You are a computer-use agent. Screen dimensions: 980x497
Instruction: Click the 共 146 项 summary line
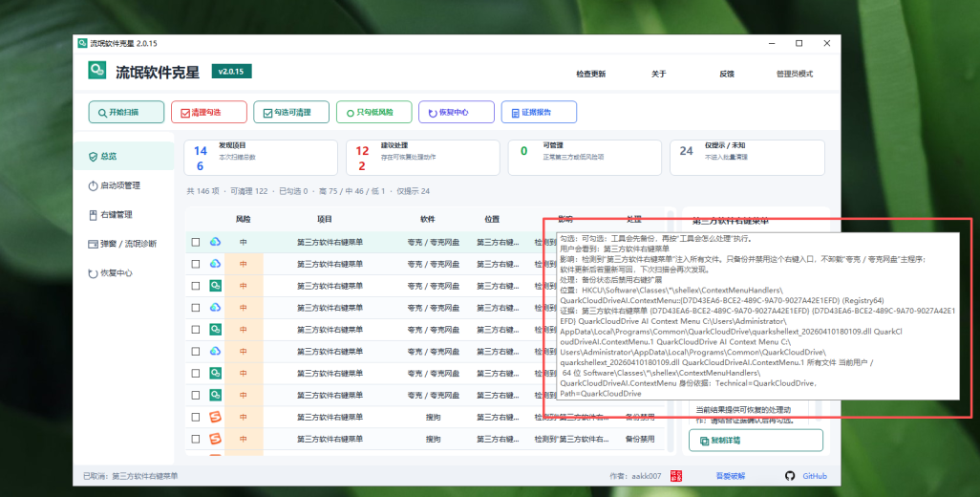[x=309, y=191]
